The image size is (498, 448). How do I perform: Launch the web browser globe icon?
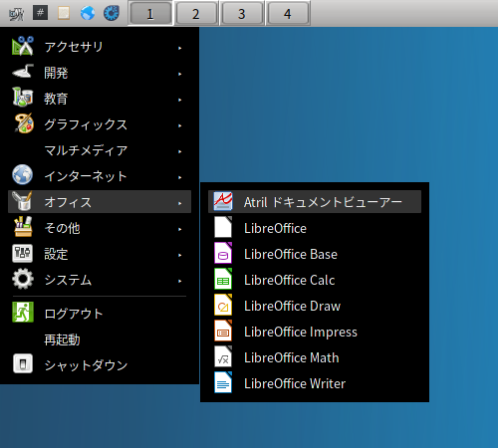coord(88,13)
